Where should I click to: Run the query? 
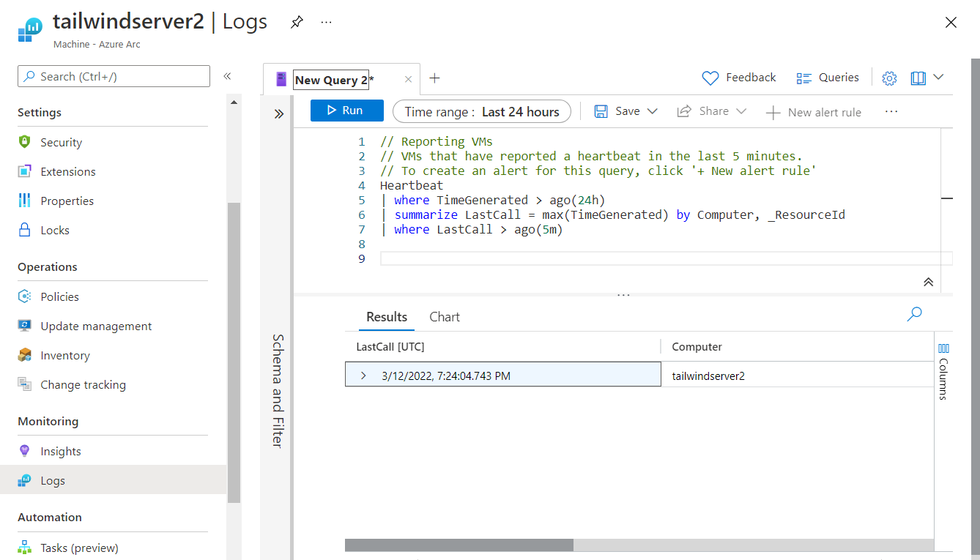click(x=347, y=111)
